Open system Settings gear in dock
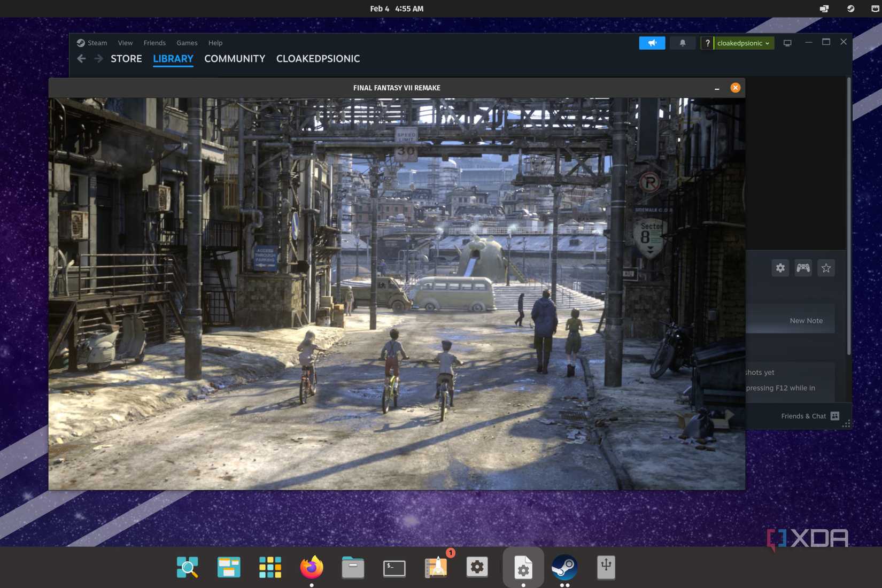 coord(477,567)
